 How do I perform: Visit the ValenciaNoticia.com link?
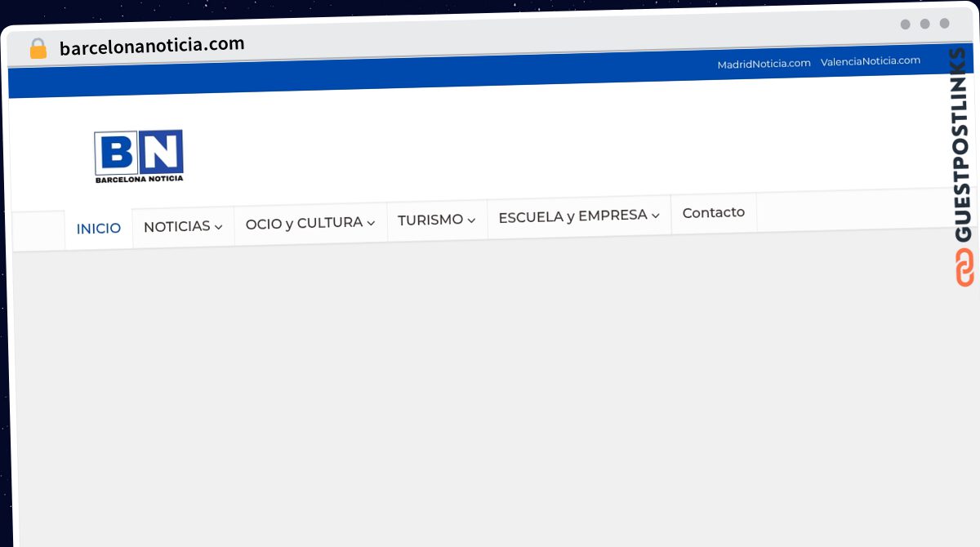click(871, 61)
